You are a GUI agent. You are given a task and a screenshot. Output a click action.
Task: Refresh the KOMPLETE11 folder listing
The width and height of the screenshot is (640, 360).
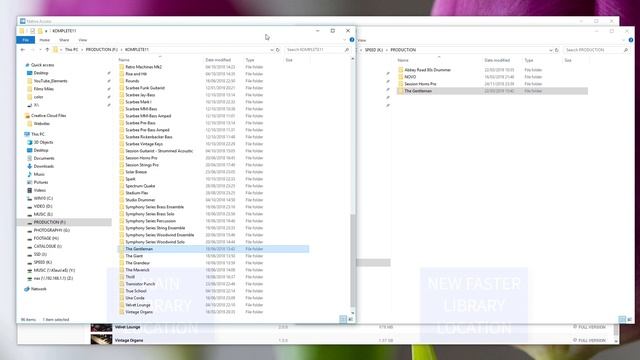(278, 50)
